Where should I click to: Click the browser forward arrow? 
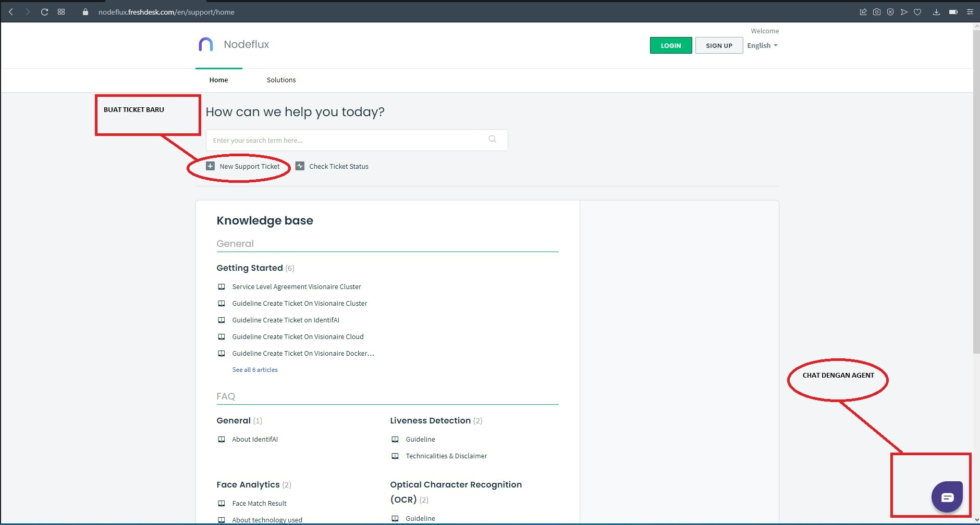point(28,11)
